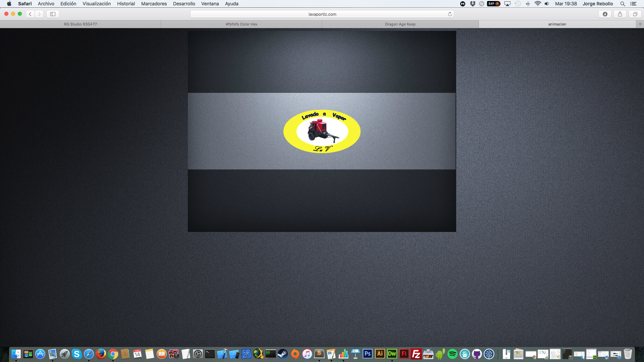
Task: Open Android File Transfer from the Dock
Action: (440, 354)
